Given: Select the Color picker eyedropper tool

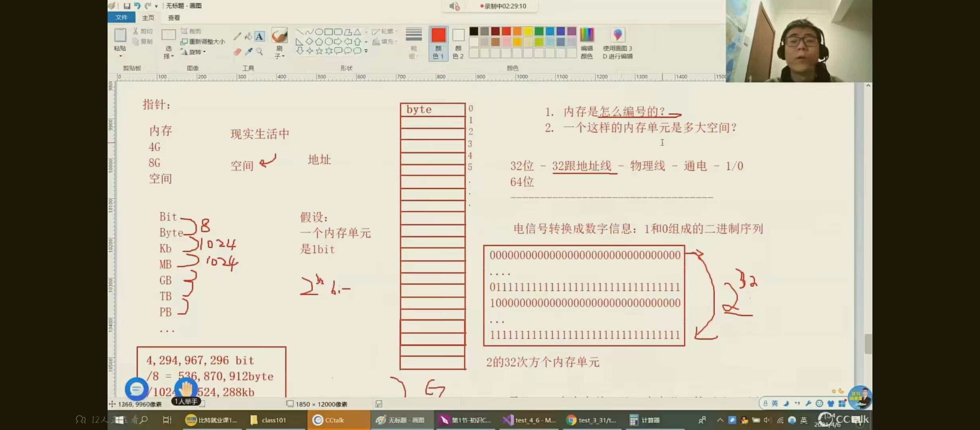Looking at the screenshot, I should click(249, 52).
